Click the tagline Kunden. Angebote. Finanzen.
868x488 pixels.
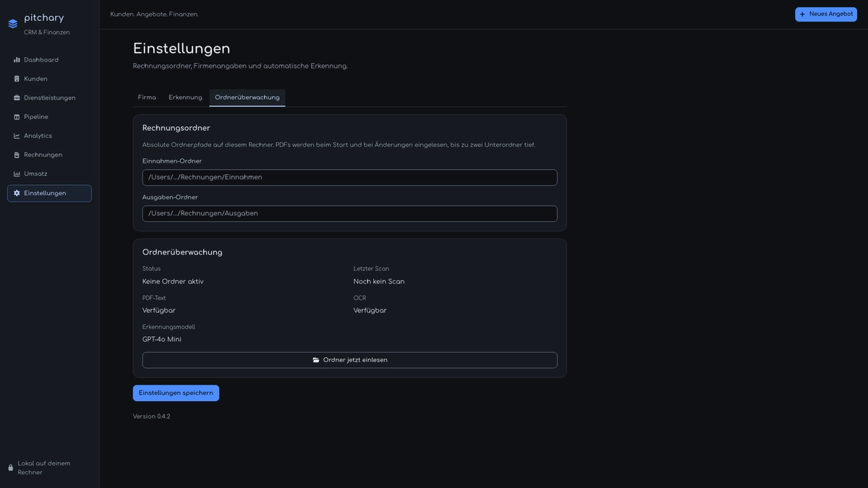155,14
